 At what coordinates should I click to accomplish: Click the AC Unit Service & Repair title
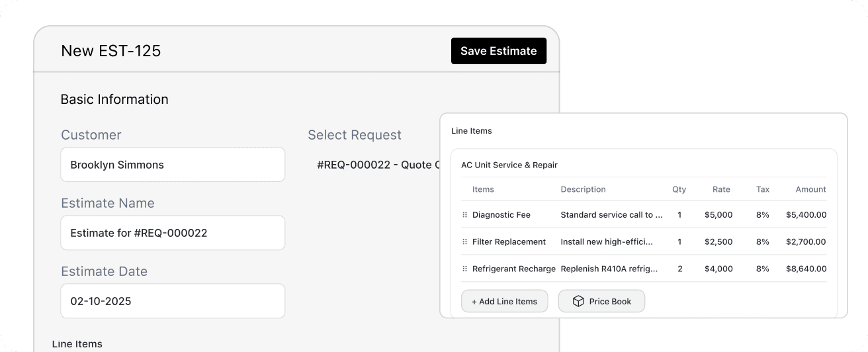pos(509,165)
